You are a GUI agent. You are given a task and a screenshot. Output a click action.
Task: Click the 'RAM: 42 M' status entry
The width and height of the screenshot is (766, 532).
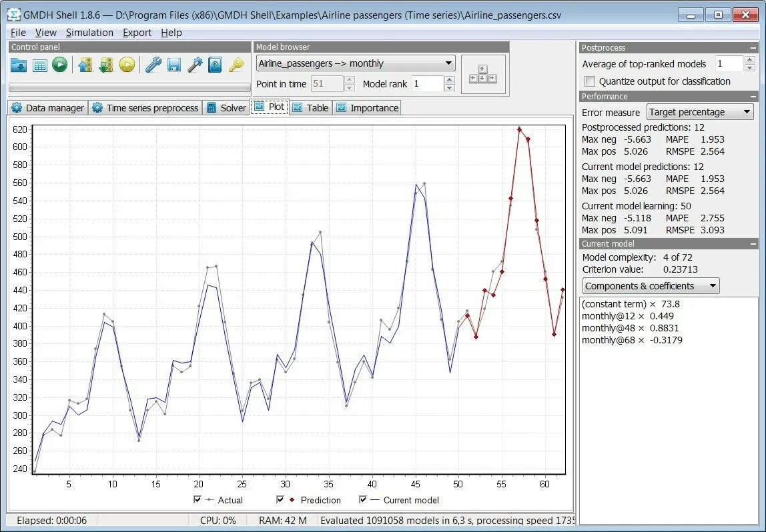[283, 521]
